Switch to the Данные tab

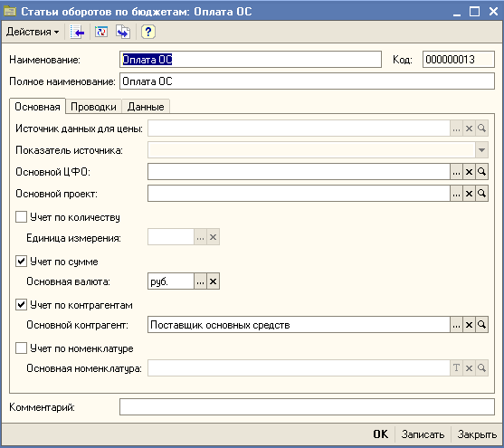coord(146,107)
